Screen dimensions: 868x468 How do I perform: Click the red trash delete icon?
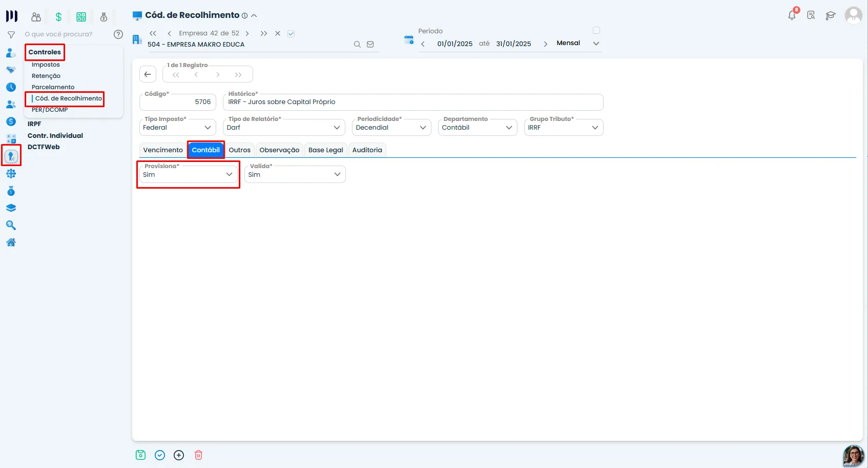[x=199, y=455]
